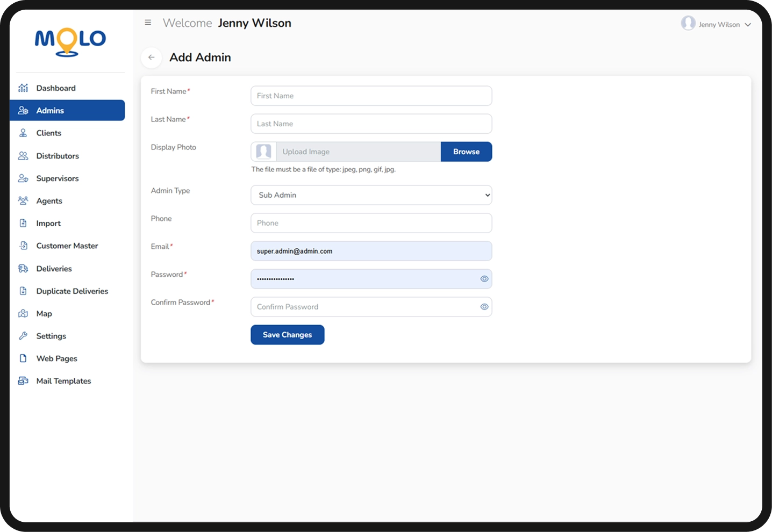Click the Email field with super.admin@admin.com
772x532 pixels.
[x=371, y=251]
